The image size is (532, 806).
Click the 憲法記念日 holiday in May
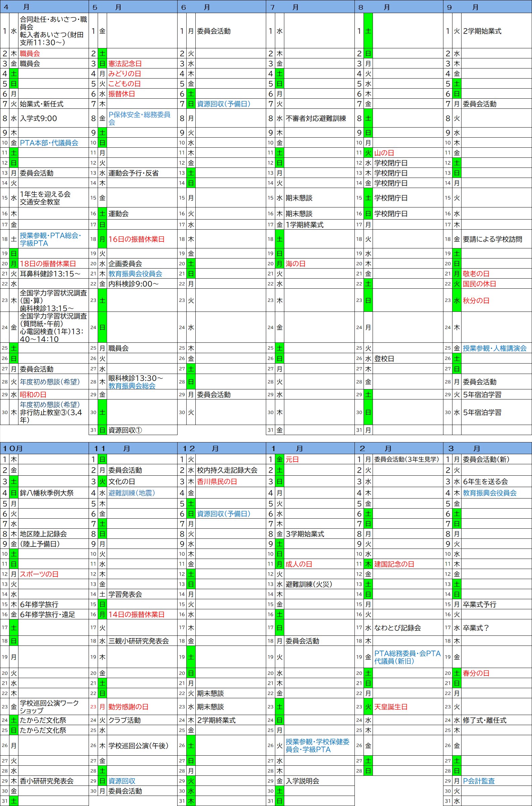(125, 63)
